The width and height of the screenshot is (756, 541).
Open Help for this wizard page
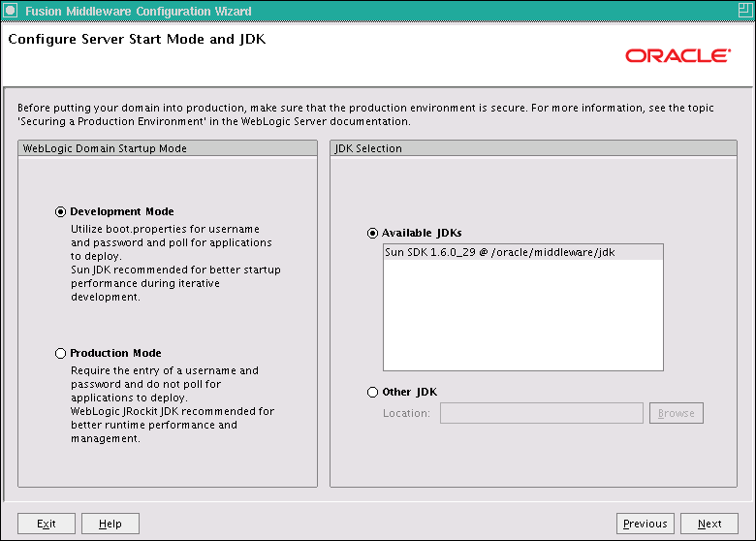[110, 524]
